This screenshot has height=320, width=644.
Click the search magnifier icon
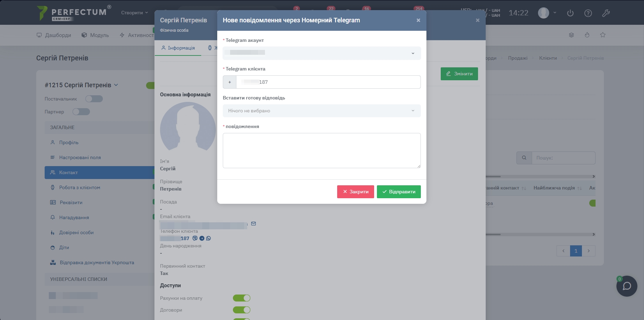(x=524, y=158)
